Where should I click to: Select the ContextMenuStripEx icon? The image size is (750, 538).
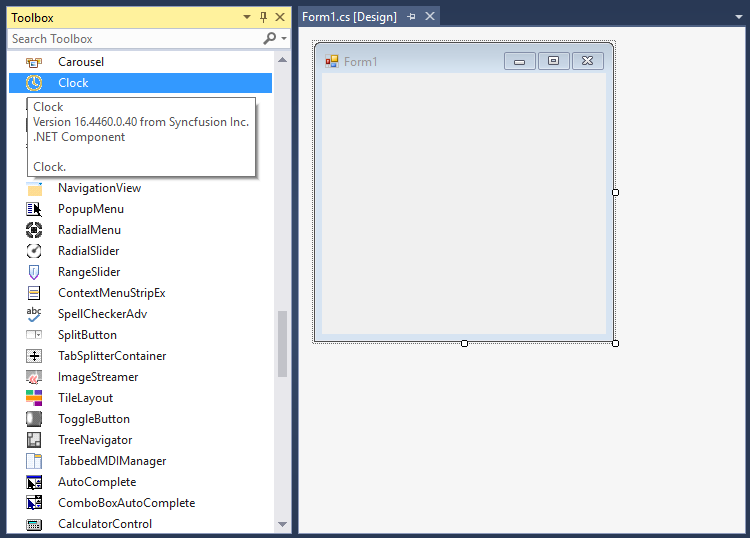34,293
